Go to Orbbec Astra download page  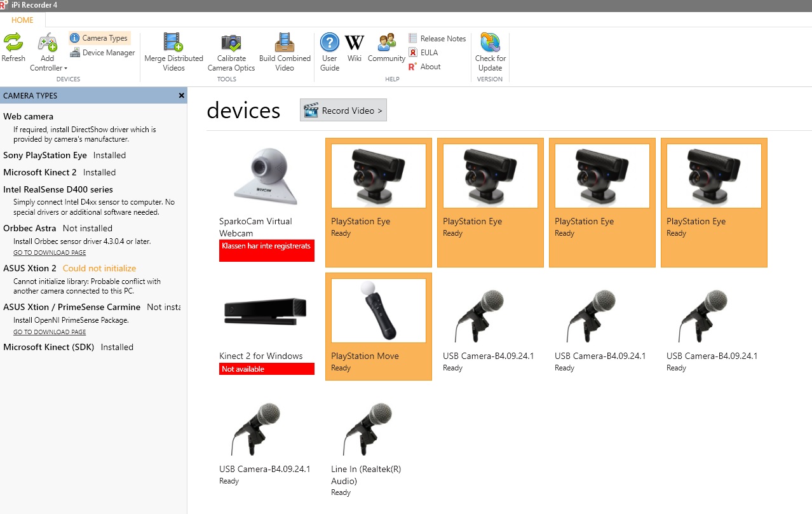[50, 253]
